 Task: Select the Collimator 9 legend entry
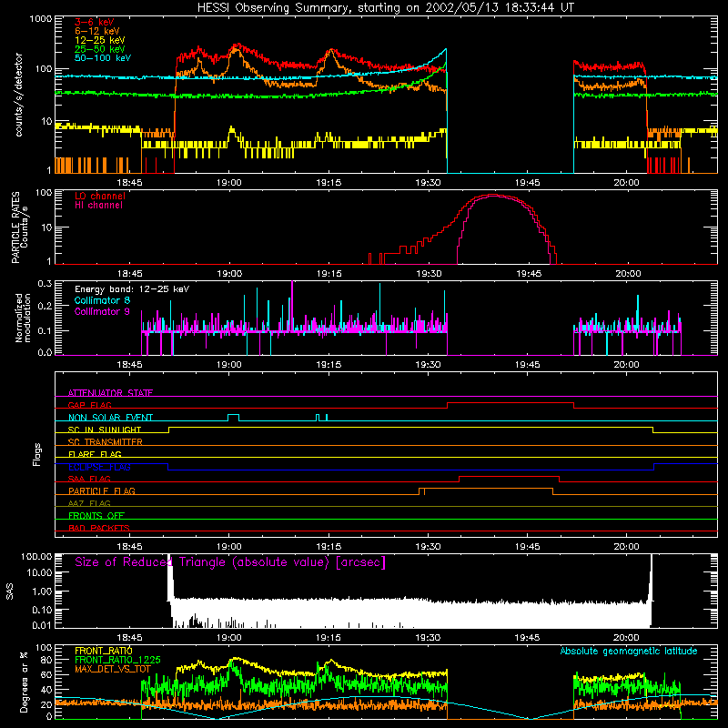(x=102, y=311)
